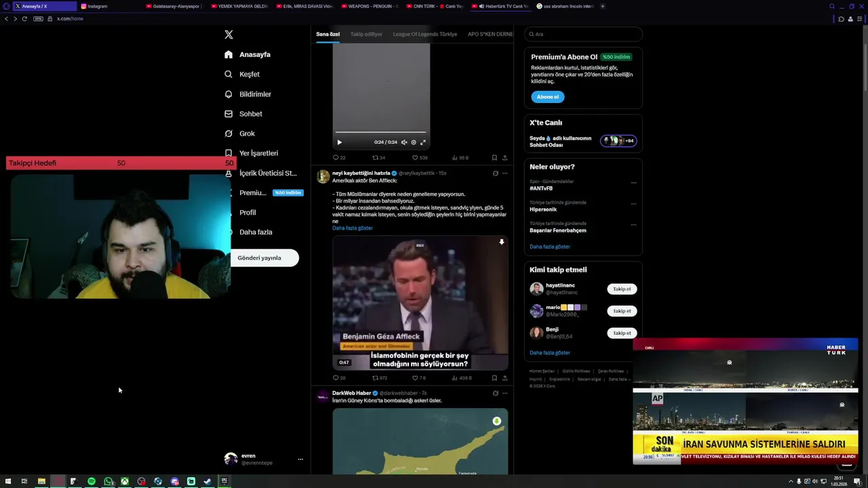This screenshot has width=868, height=488.
Task: Reply to Ben Affleck post with 28 comments
Action: (338, 378)
